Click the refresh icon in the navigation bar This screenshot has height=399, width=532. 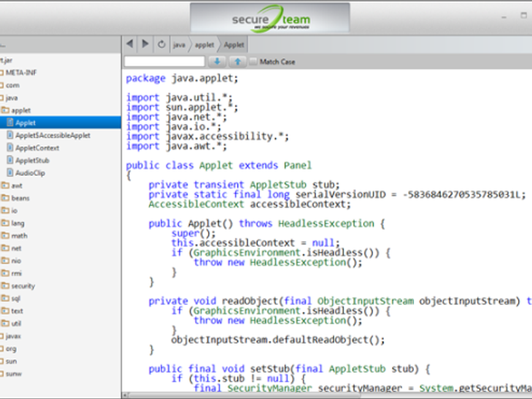[x=161, y=45]
